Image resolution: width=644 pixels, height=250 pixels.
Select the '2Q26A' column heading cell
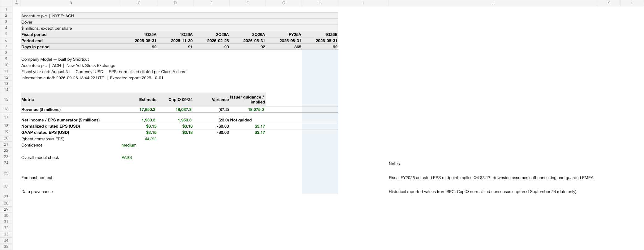[x=212, y=34]
